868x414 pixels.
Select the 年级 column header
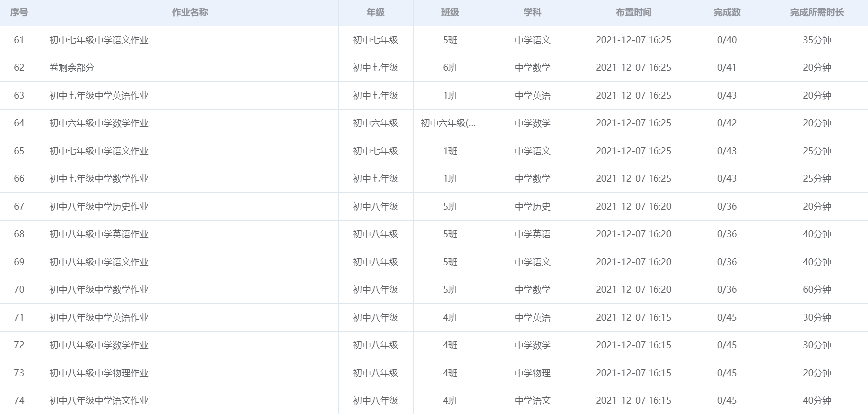click(x=375, y=12)
